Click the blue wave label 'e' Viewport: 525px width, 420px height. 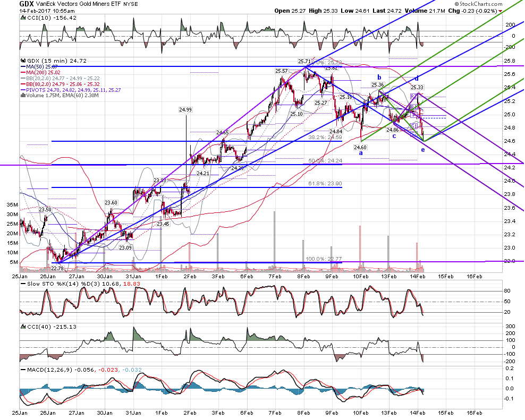point(423,150)
